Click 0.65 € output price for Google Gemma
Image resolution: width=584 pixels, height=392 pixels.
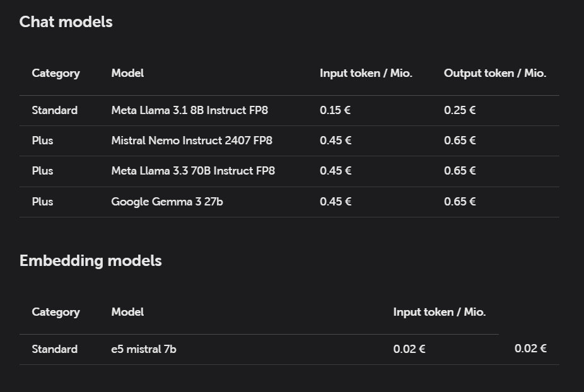pyautogui.click(x=460, y=202)
